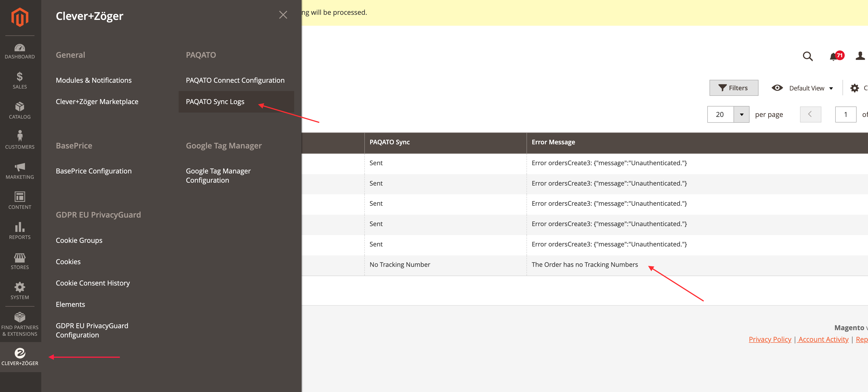
Task: Click the search magnifier icon
Action: pos(808,56)
